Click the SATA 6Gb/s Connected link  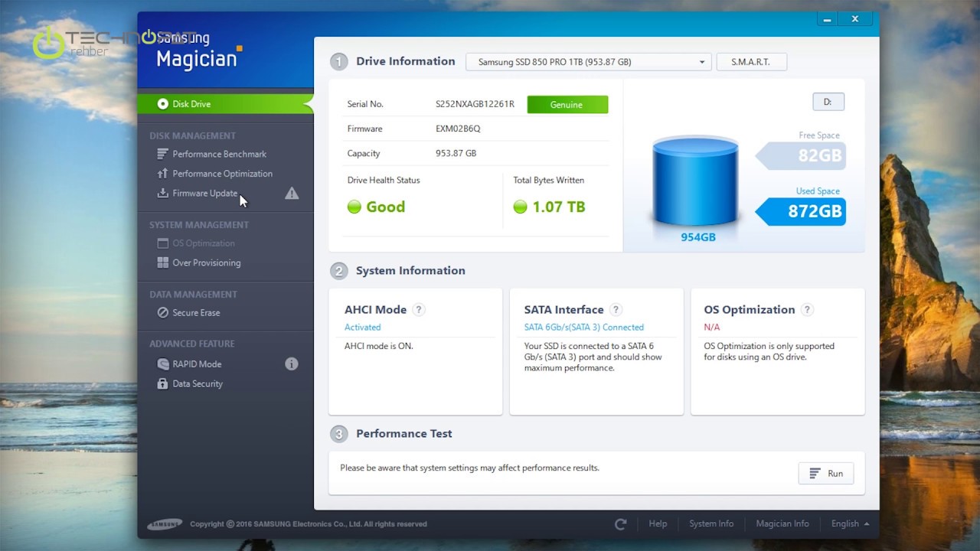(584, 328)
